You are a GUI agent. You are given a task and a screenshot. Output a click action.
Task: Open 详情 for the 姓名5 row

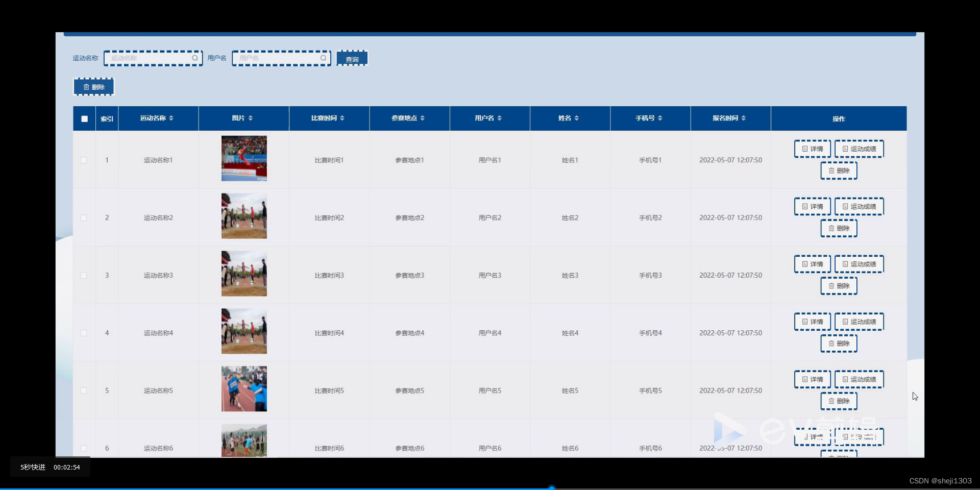[x=812, y=379]
